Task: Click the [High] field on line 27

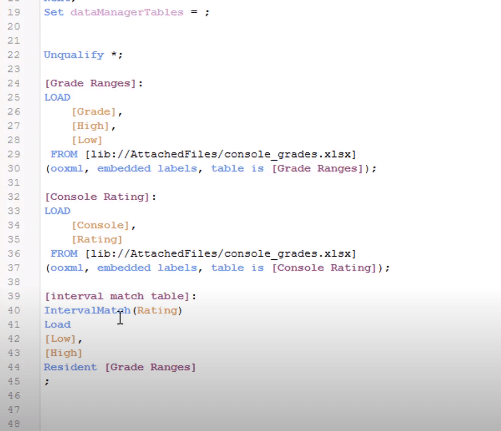Action: tap(90, 126)
